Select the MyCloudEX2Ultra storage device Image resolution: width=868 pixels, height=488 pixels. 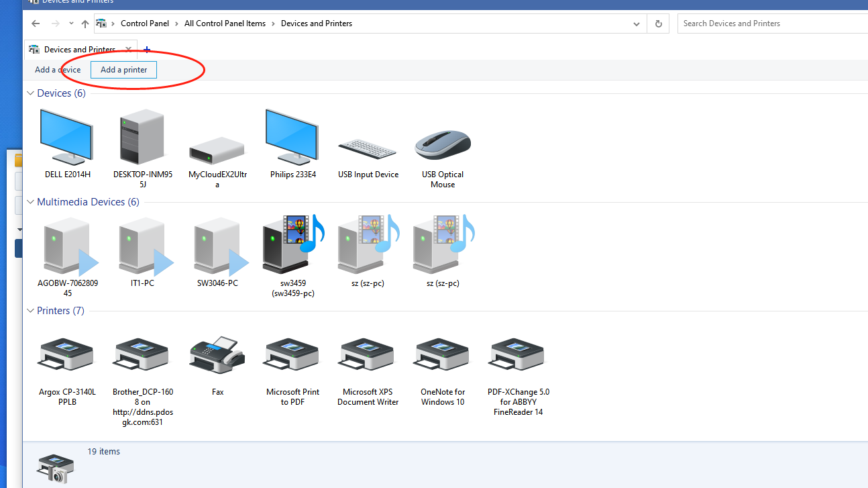[217, 150]
